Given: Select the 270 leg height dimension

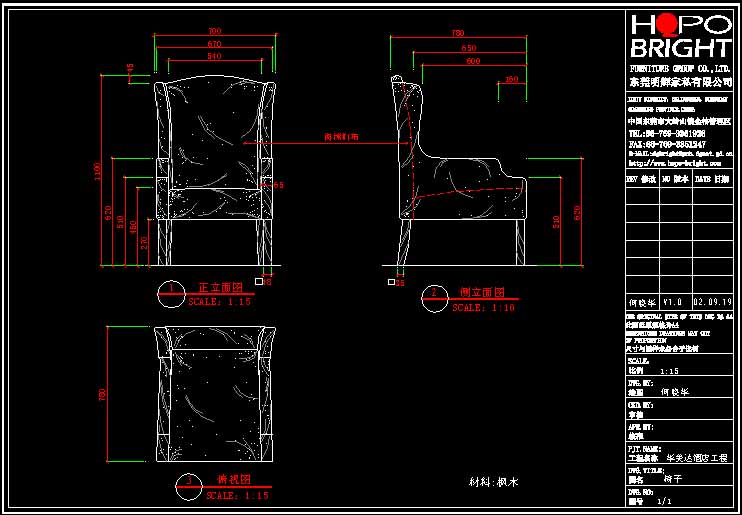Looking at the screenshot, I should coord(145,243).
